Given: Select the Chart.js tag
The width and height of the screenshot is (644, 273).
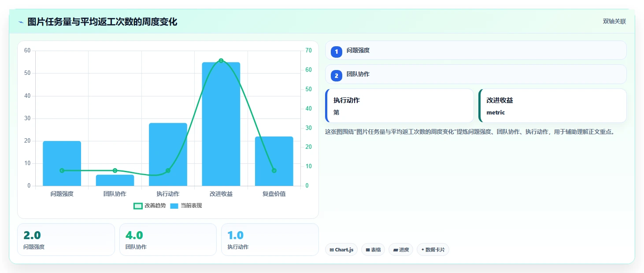Looking at the screenshot, I should coord(341,250).
